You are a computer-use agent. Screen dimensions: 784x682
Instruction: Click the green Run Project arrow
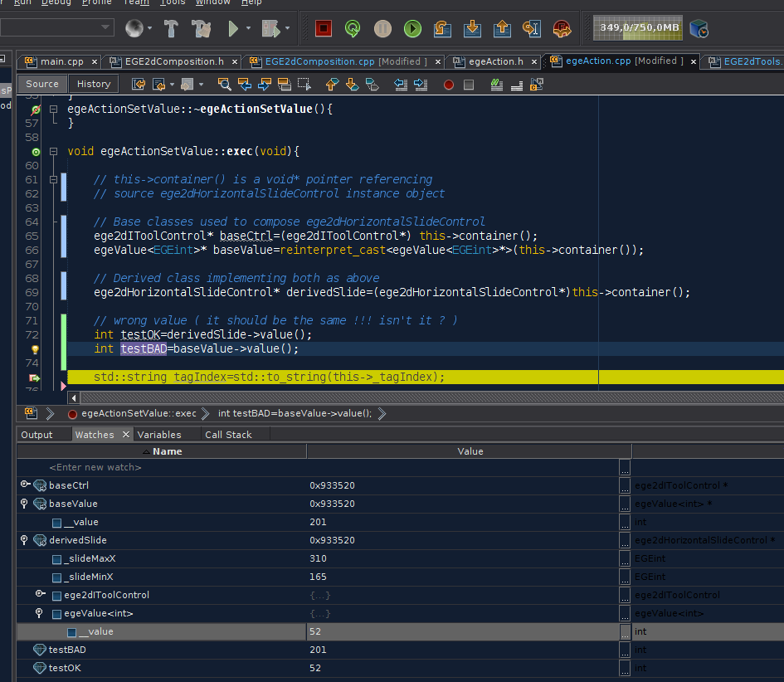(x=232, y=28)
